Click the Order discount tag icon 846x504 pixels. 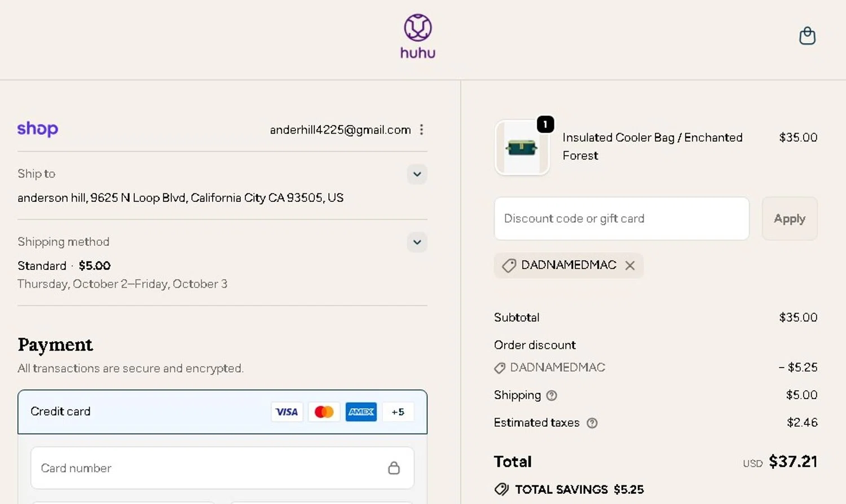click(500, 368)
